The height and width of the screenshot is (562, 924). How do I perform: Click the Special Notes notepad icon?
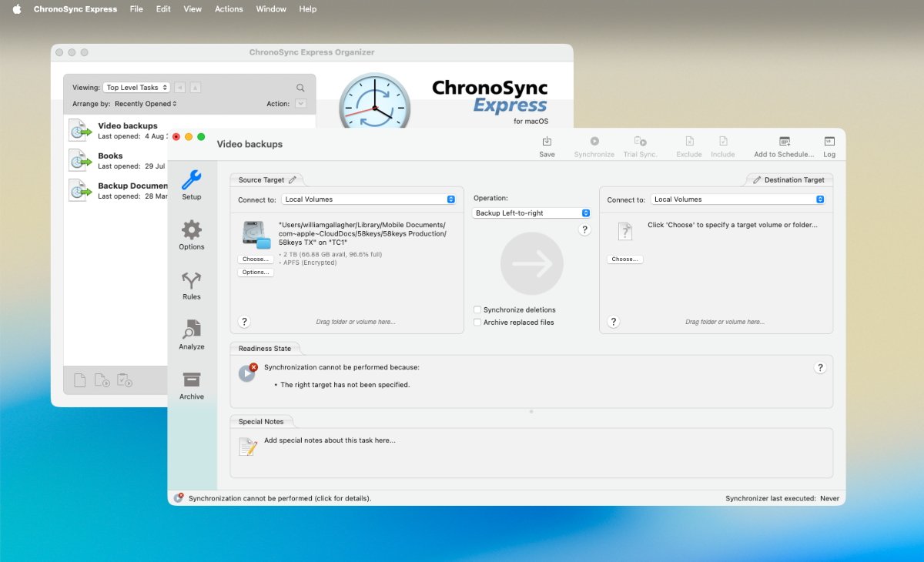pyautogui.click(x=248, y=447)
